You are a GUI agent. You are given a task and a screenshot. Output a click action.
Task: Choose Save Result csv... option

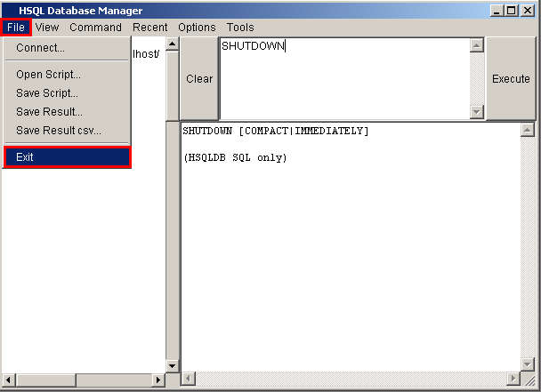[59, 131]
